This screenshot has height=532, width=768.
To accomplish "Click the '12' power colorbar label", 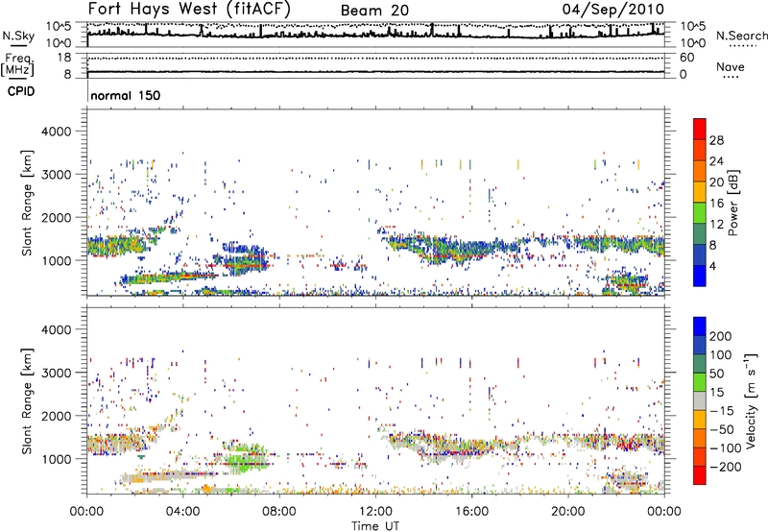I will [x=716, y=225].
